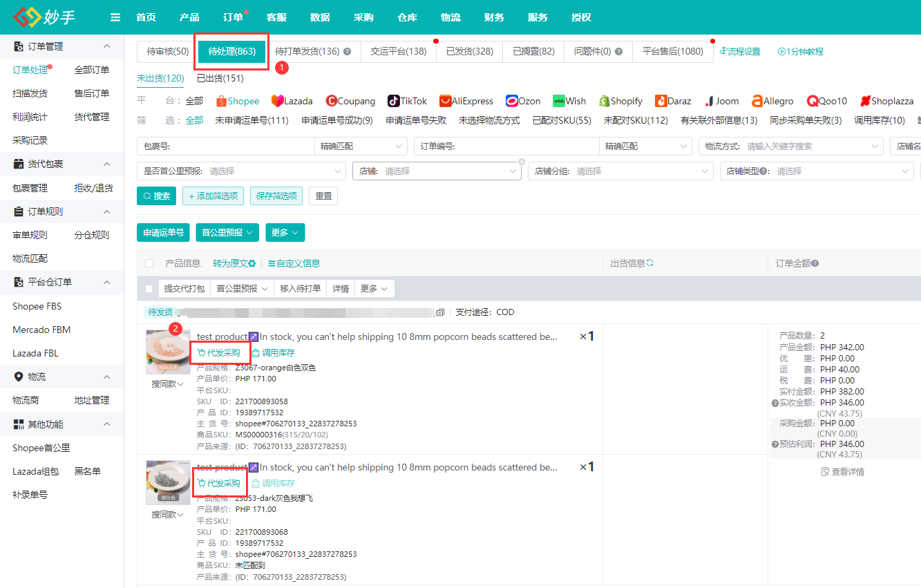
Task: Click the refresh icon next to 出货信息
Action: click(650, 262)
